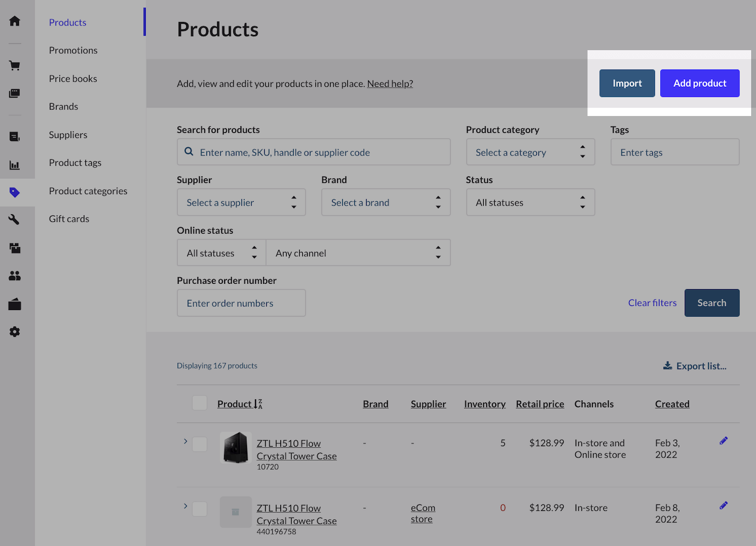Click pencil edit icon for first product

(x=724, y=441)
